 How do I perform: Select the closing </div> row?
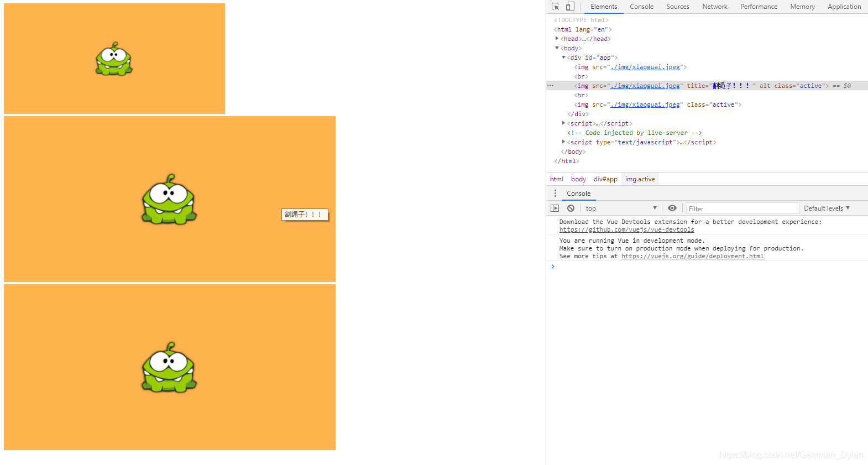coord(578,114)
